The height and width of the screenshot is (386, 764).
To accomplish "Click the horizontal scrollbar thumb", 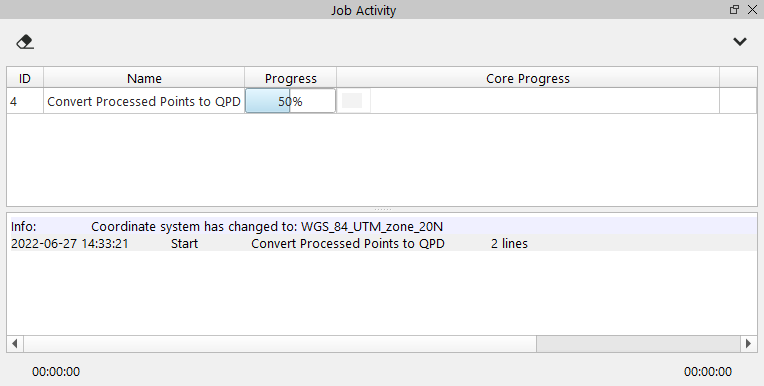I will pyautogui.click(x=638, y=344).
